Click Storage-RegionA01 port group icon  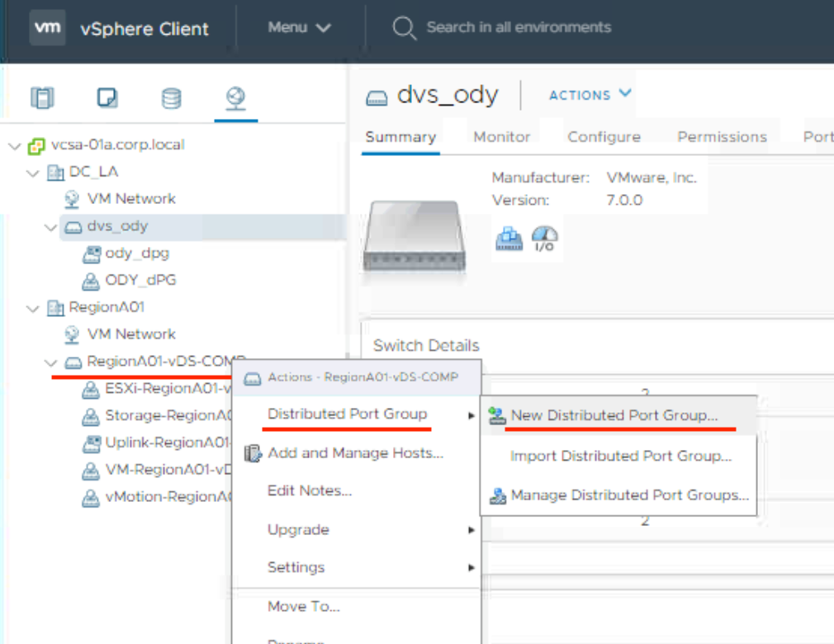91,417
